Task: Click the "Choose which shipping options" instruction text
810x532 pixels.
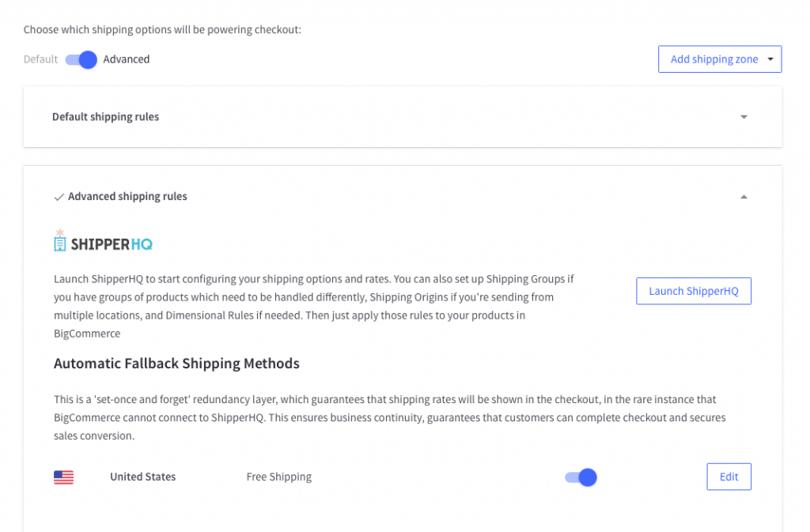Action: click(x=162, y=30)
